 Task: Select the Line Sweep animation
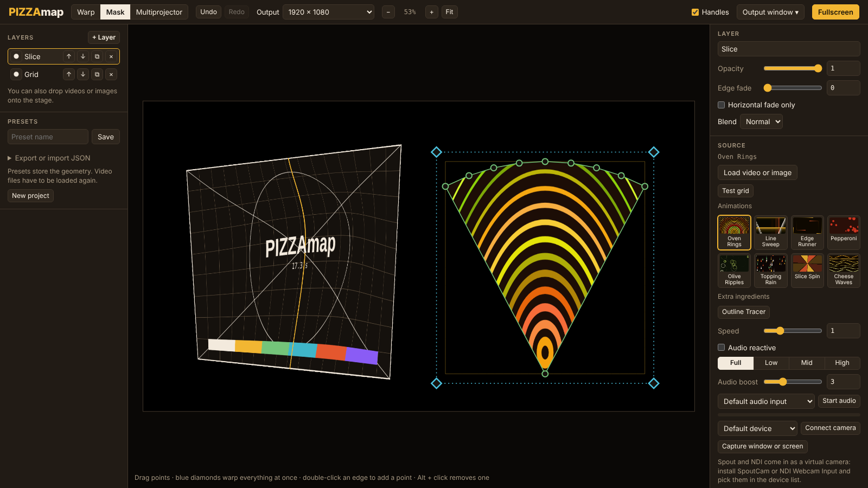click(x=771, y=233)
